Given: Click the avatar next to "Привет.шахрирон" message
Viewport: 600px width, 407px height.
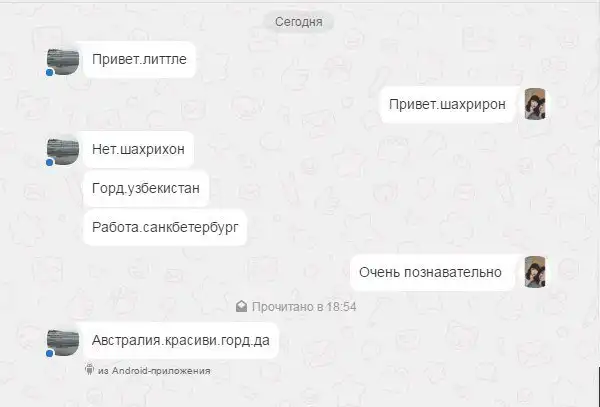Looking at the screenshot, I should 535,104.
